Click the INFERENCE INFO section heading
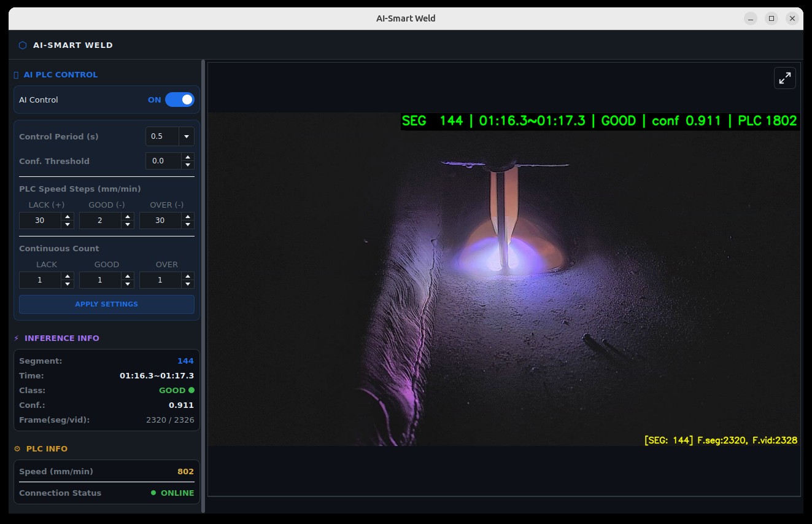 [61, 338]
